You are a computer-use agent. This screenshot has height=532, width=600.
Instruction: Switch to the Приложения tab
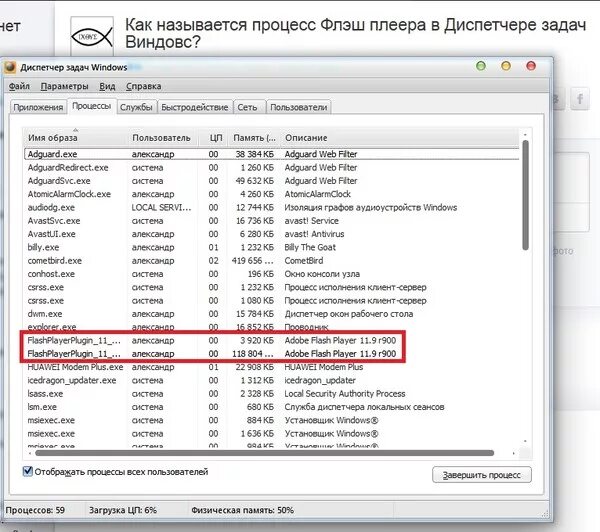(x=38, y=107)
